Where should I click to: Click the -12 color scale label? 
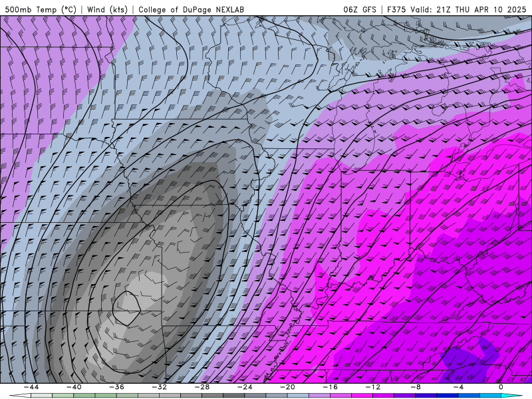click(x=373, y=387)
